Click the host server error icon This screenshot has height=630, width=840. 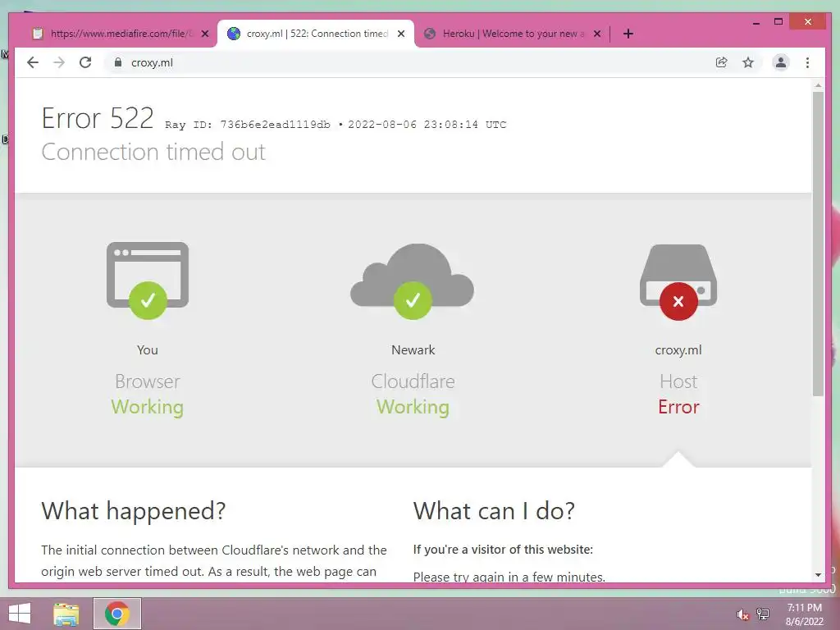point(678,282)
